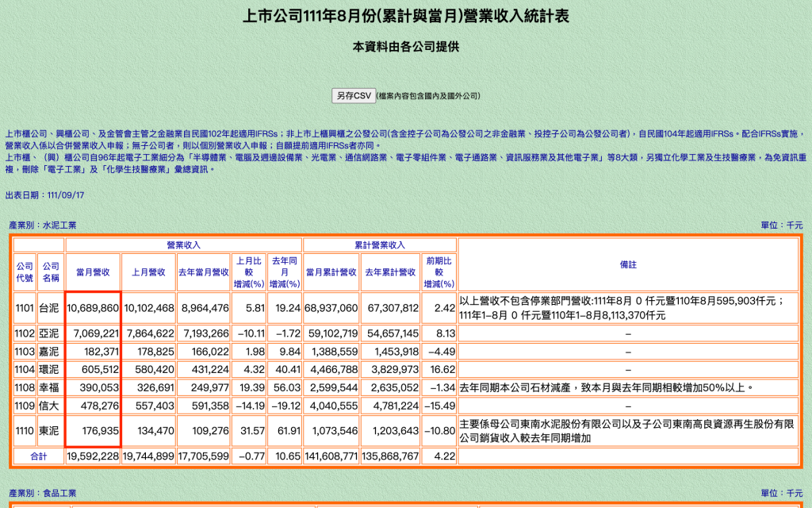Click the 合計 total row label
This screenshot has width=812, height=508.
tap(39, 456)
